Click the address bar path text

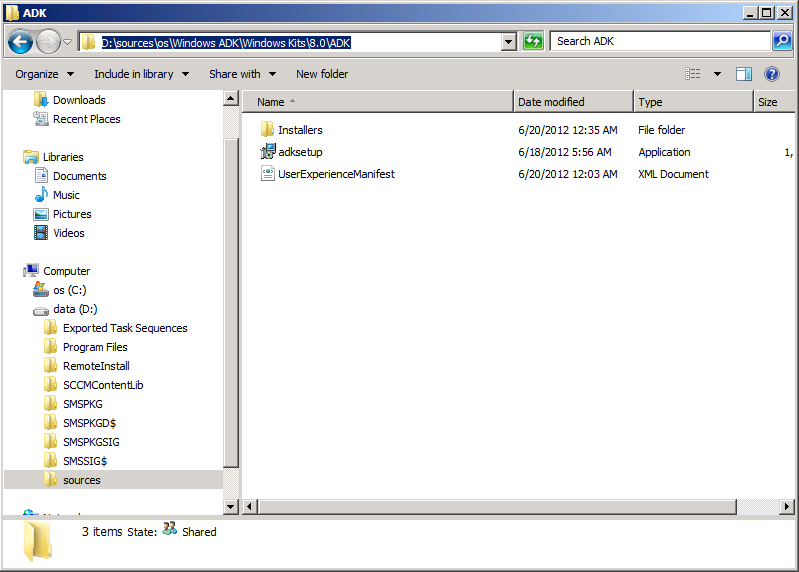[x=226, y=43]
